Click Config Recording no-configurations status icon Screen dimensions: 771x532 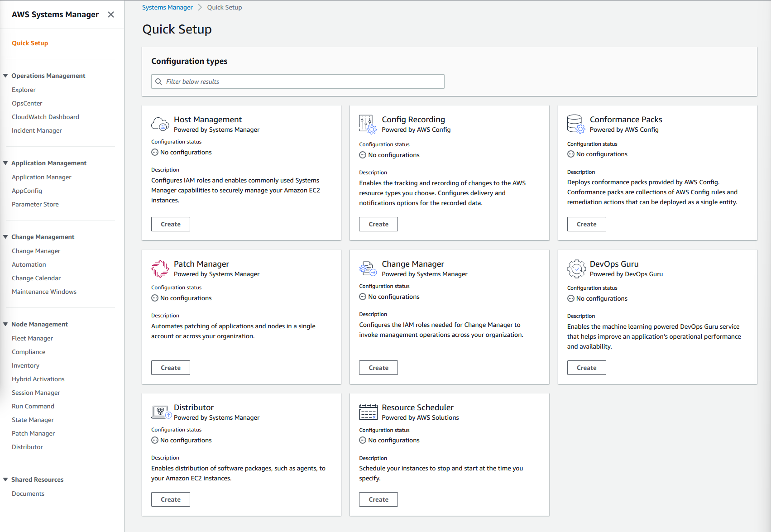click(x=363, y=155)
